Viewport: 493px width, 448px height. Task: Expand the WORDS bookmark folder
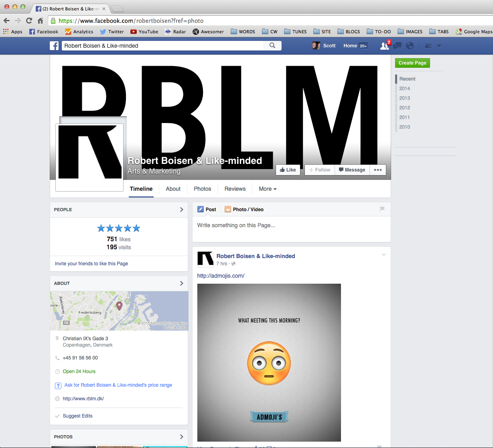[243, 32]
